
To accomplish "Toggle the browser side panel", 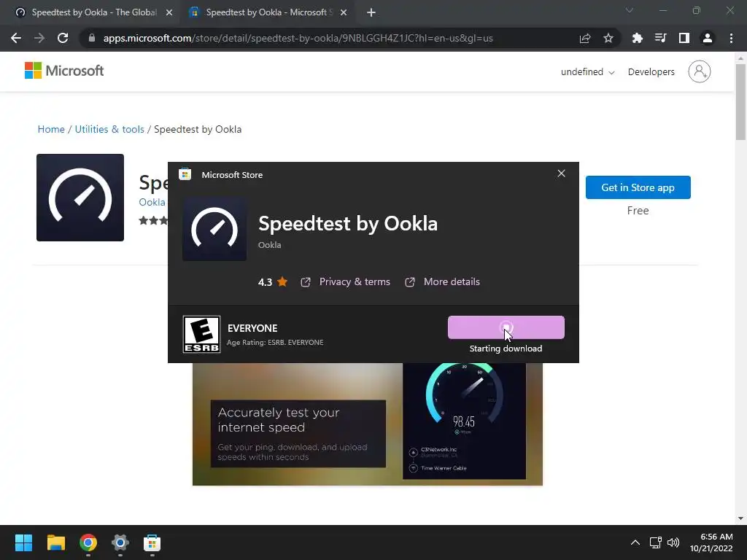I will (x=684, y=38).
